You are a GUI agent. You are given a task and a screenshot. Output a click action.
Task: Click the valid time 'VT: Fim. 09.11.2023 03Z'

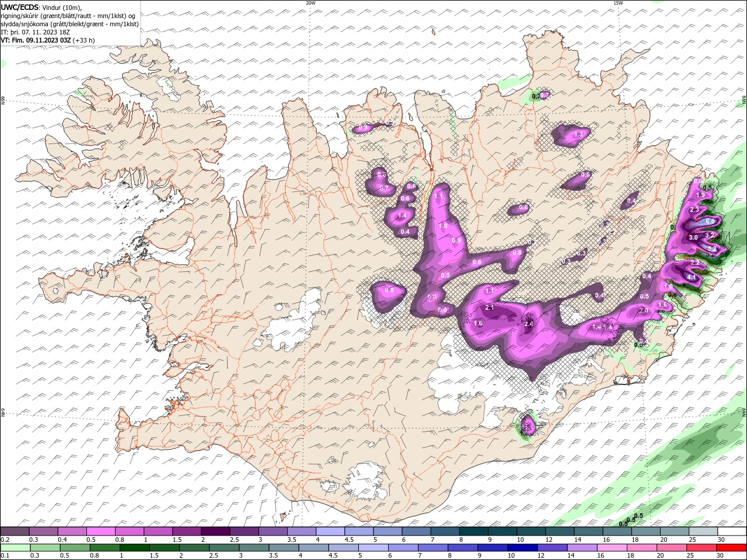tap(36, 40)
